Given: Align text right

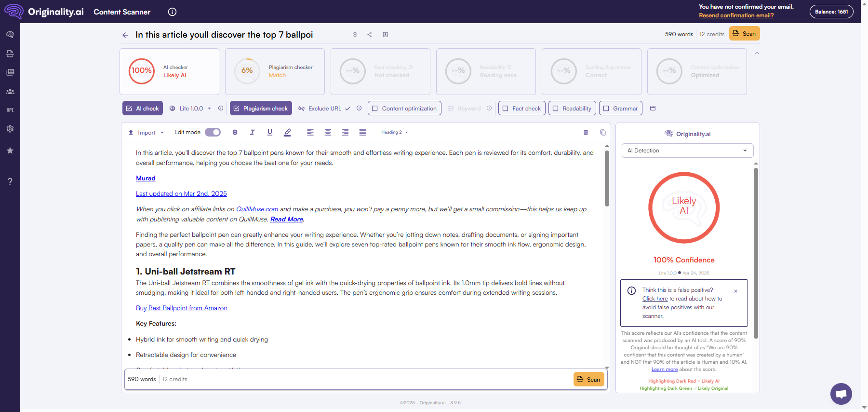Looking at the screenshot, I should 345,132.
